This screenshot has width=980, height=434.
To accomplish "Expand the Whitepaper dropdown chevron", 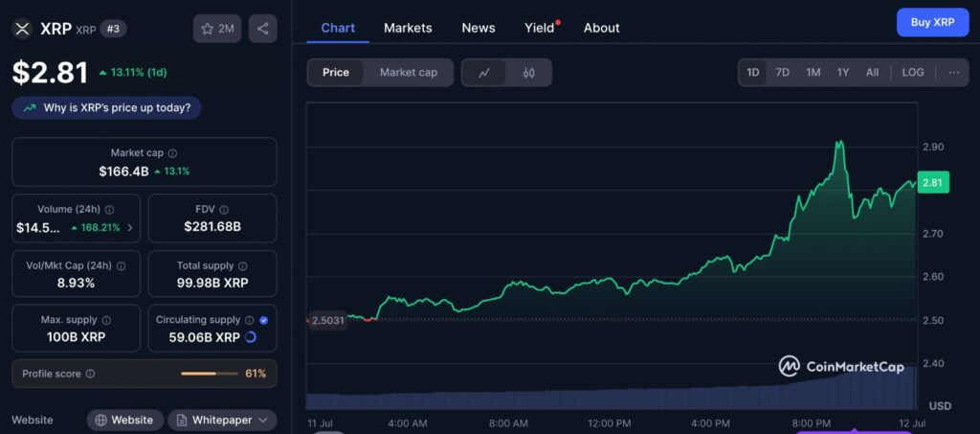I will pos(263,421).
